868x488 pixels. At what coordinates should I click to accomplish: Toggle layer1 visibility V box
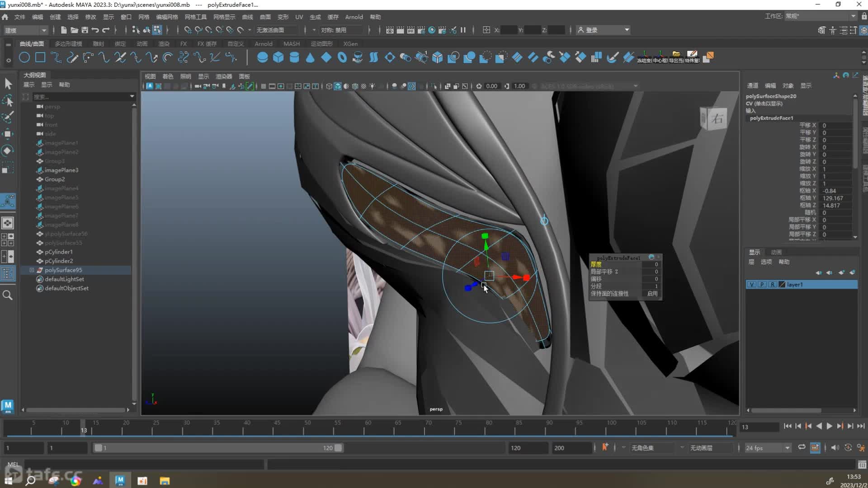pos(751,284)
